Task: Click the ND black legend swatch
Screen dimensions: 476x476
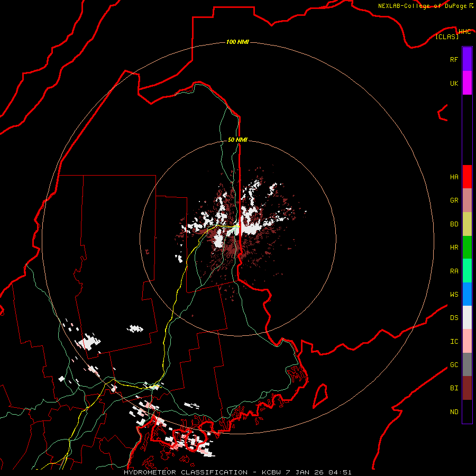Action: [467, 411]
